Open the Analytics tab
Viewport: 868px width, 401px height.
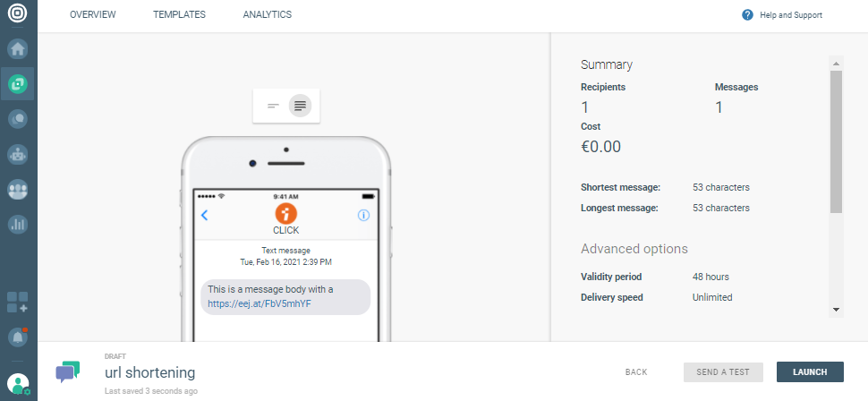[267, 15]
